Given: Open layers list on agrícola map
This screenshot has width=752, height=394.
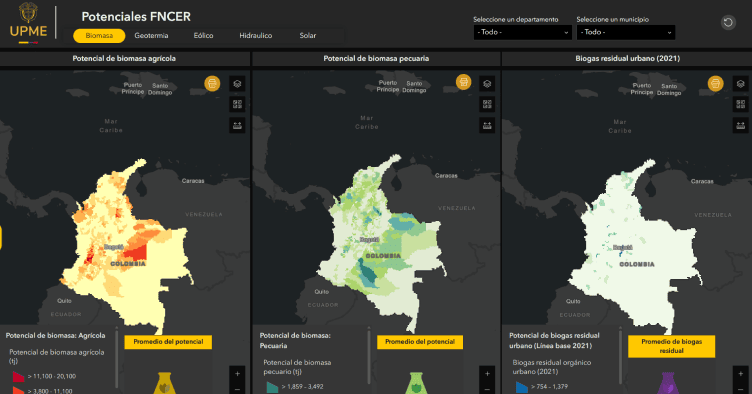Looking at the screenshot, I should click(x=237, y=84).
